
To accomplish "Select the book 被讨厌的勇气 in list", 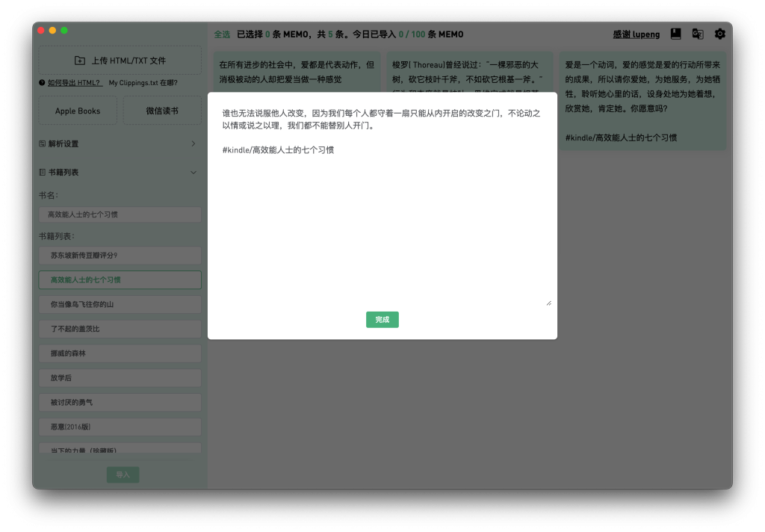I will click(x=120, y=402).
